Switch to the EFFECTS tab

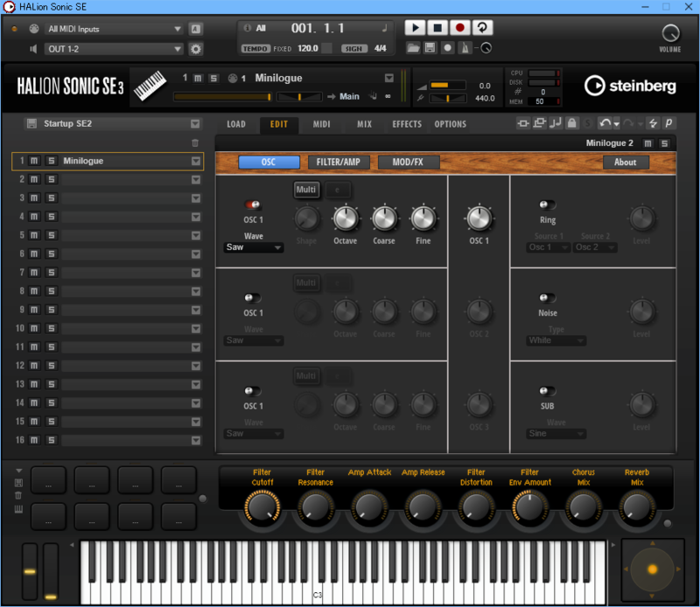click(407, 124)
